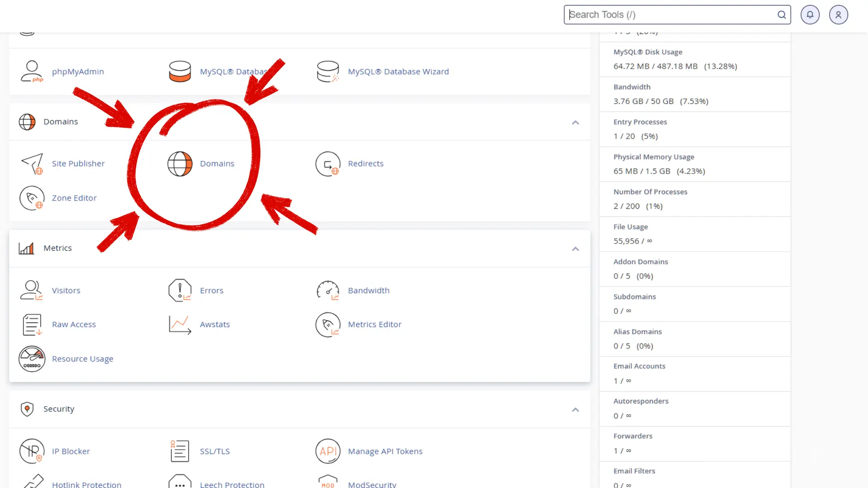The width and height of the screenshot is (868, 488).
Task: Open the Resource Usage link
Action: click(83, 359)
